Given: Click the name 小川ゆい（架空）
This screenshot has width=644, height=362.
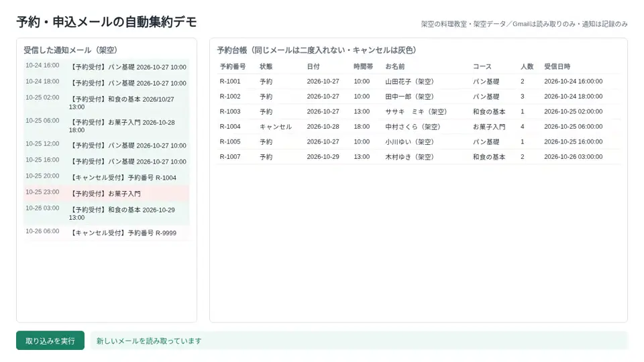Looking at the screenshot, I should pyautogui.click(x=409, y=141).
